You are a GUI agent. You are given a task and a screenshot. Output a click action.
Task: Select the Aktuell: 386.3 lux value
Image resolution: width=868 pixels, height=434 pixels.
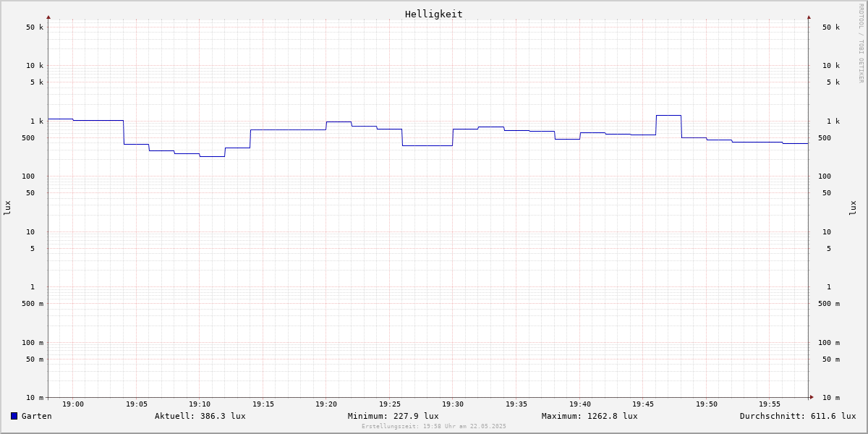click(x=200, y=416)
